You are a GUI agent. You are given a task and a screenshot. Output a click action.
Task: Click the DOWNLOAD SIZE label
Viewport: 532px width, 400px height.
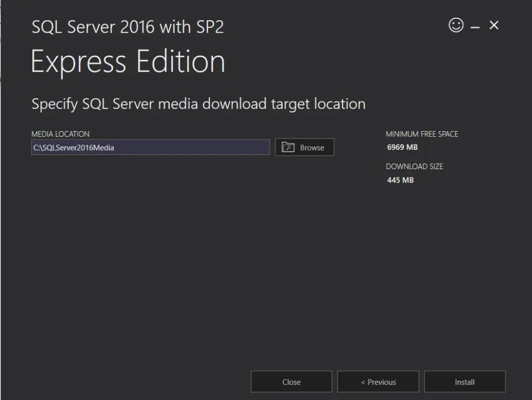[414, 166]
